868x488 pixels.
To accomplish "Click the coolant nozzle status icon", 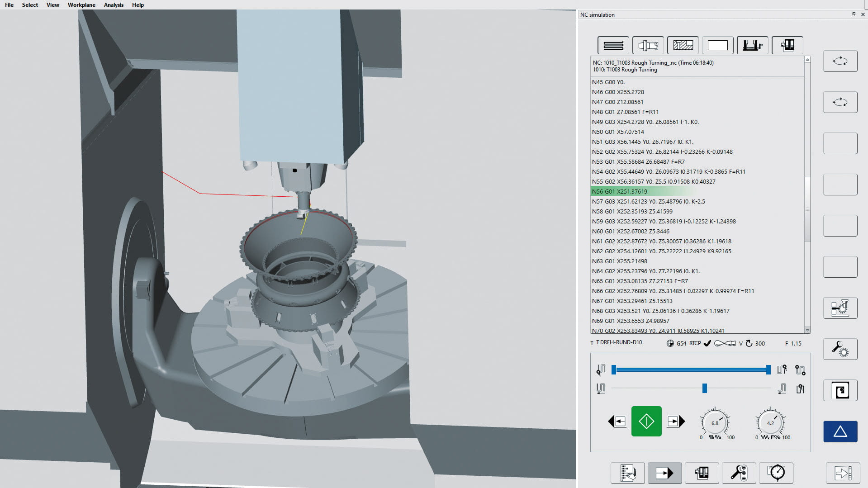I will point(725,343).
